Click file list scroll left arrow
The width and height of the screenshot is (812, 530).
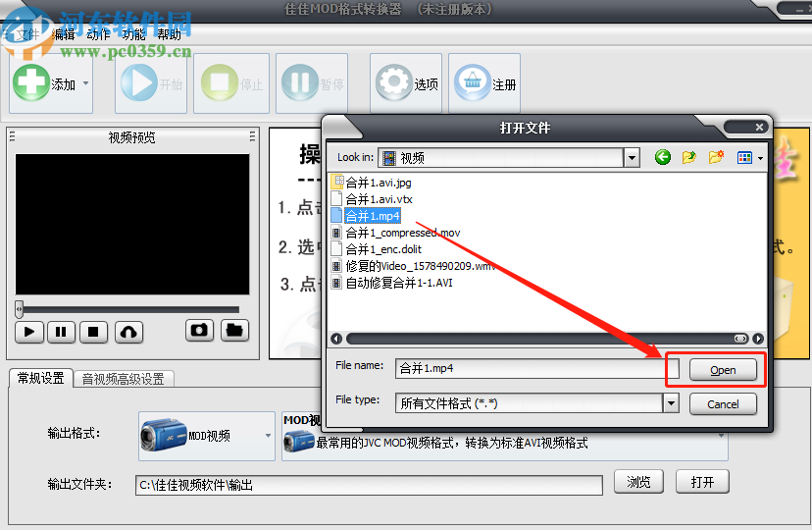pyautogui.click(x=336, y=339)
